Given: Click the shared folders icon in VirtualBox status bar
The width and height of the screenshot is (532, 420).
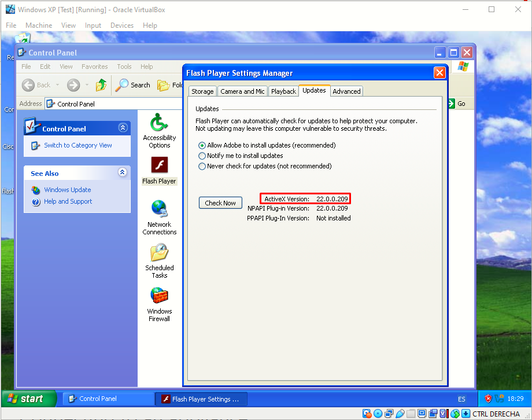Looking at the screenshot, I should [411, 414].
